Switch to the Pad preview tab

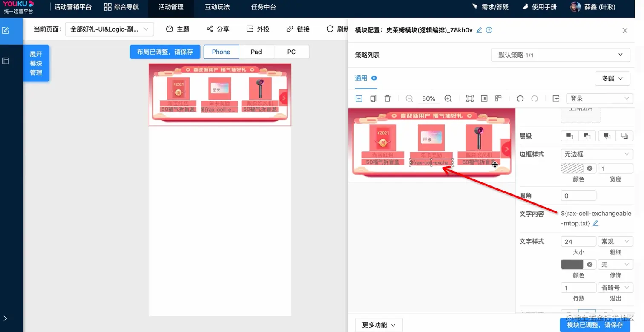pos(256,52)
